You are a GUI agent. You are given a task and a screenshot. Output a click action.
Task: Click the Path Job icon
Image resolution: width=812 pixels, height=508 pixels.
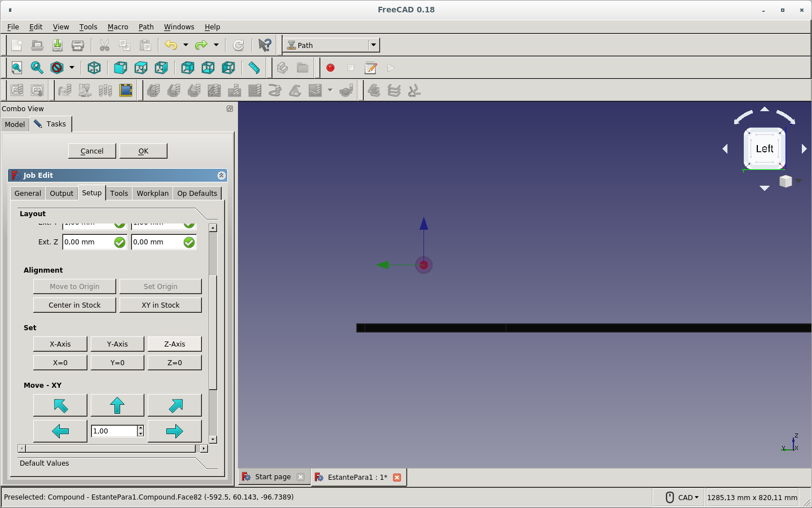pos(17,90)
